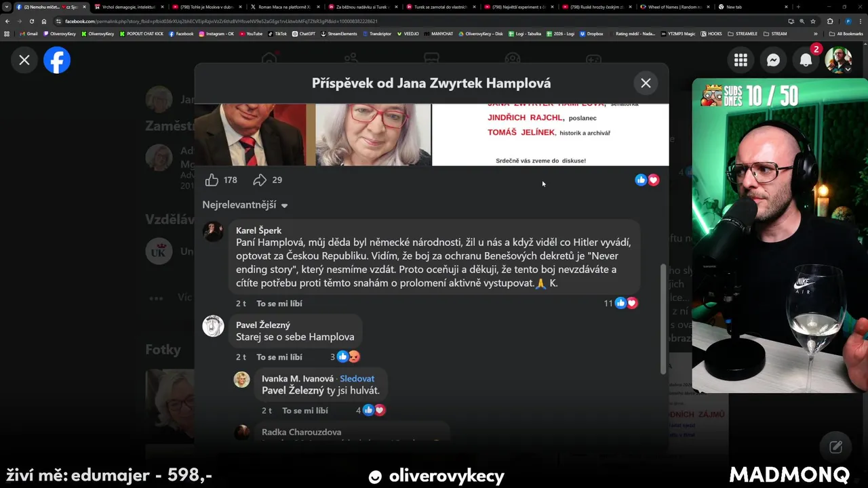868x488 pixels.
Task: Open the STREAMELE bookmarks folder
Action: click(742, 33)
